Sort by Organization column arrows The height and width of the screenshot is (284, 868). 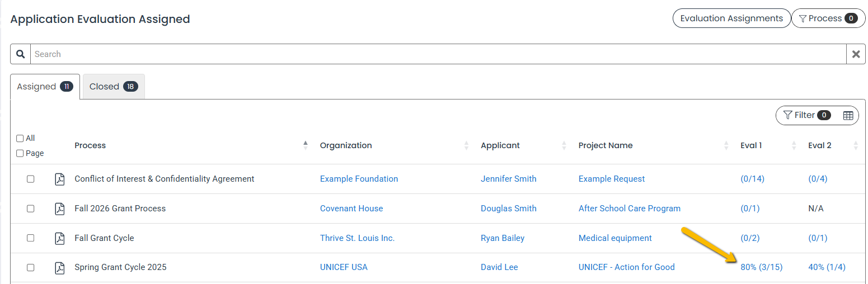[466, 145]
